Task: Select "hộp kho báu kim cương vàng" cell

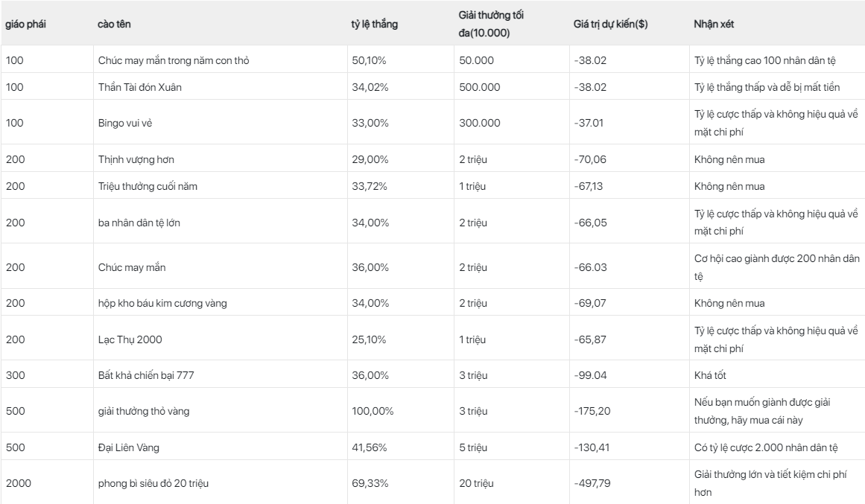Action: [x=157, y=303]
